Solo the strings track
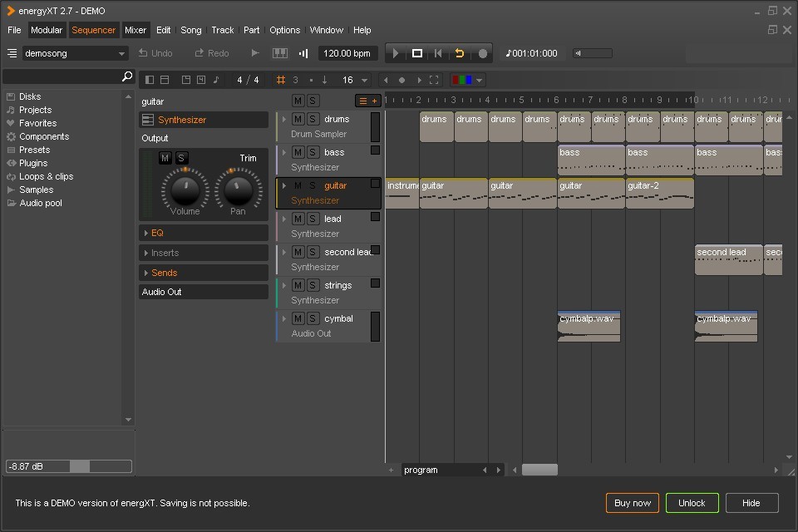This screenshot has height=532, width=798. pos(313,285)
